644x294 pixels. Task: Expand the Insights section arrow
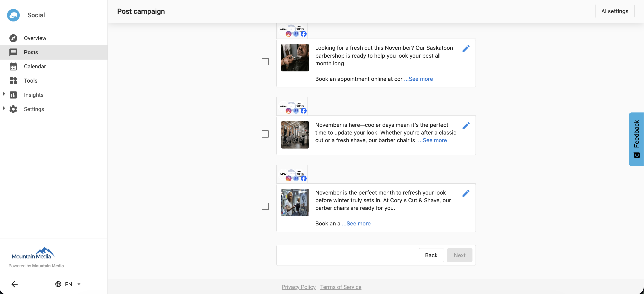coord(4,94)
